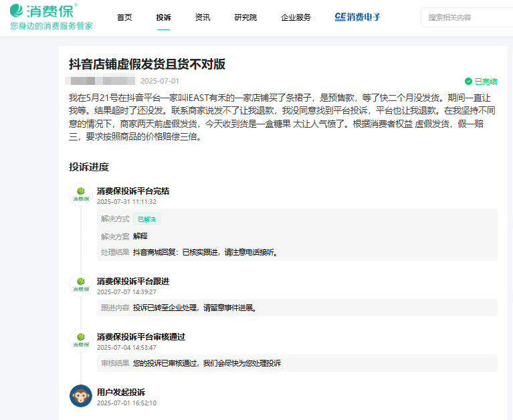This screenshot has height=420, width=513.
Task: Click the 已解决 green tag
Action: point(146,219)
